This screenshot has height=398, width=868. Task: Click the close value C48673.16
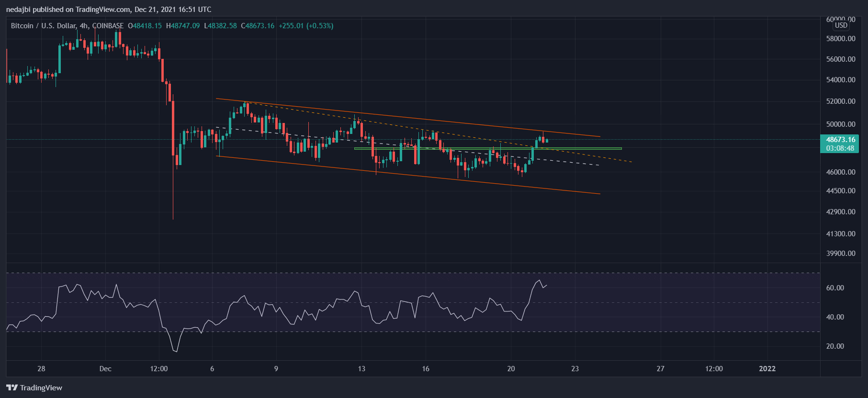click(258, 26)
